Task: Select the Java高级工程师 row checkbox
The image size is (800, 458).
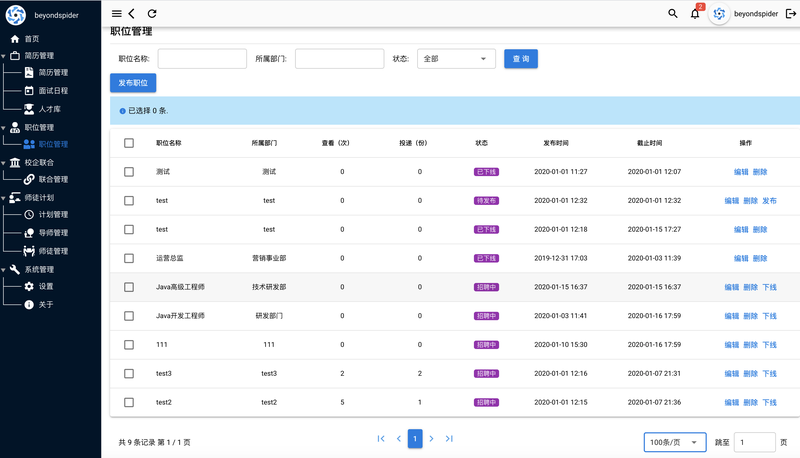Action: point(129,287)
